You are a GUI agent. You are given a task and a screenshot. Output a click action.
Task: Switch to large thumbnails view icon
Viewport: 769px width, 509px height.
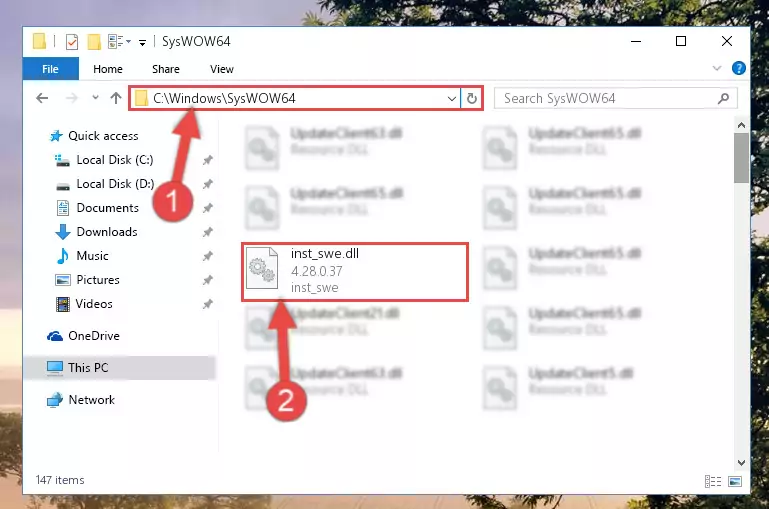tap(735, 481)
